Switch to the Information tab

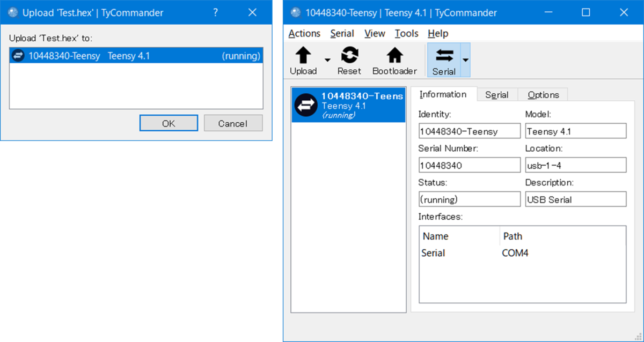pyautogui.click(x=443, y=94)
